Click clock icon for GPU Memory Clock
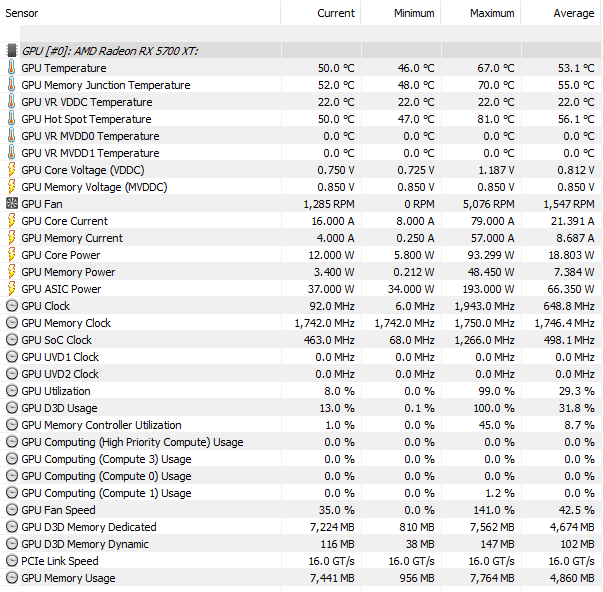This screenshot has height=592, width=603. click(12, 323)
